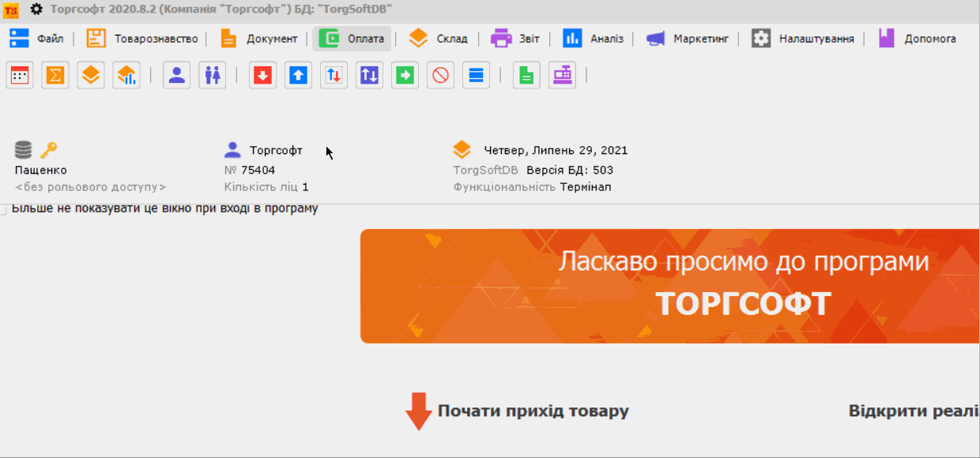
Task: Open the calculator tool icon
Action: [x=19, y=74]
